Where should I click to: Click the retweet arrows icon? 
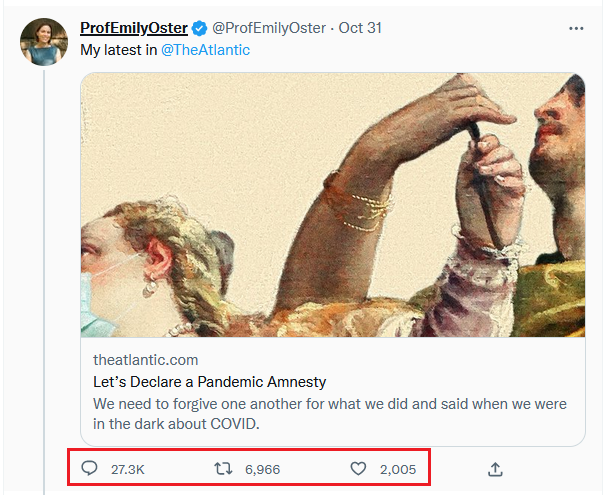pos(223,469)
